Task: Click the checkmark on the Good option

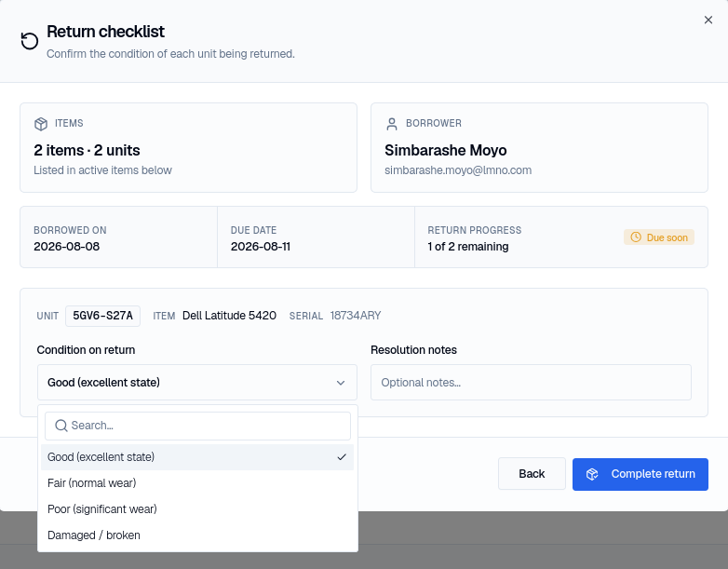Action: pyautogui.click(x=342, y=457)
